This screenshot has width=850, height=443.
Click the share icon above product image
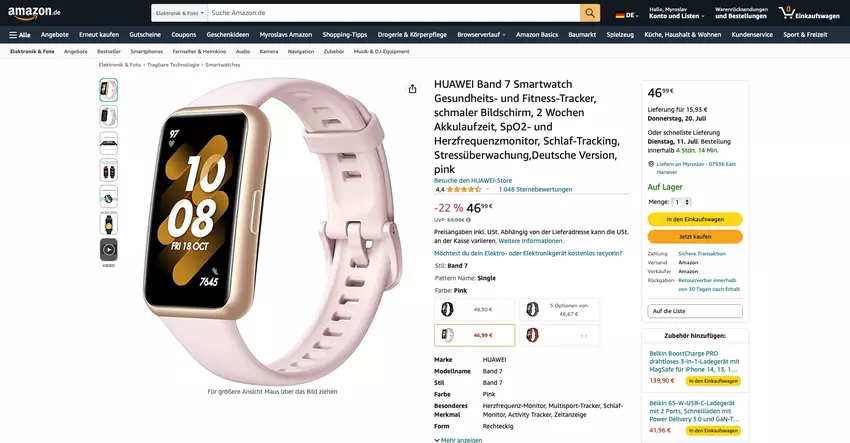[x=413, y=89]
